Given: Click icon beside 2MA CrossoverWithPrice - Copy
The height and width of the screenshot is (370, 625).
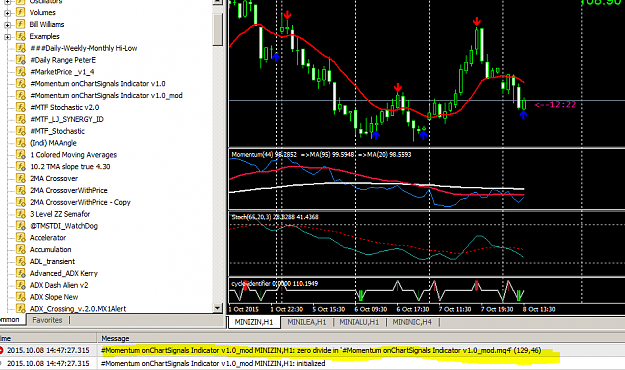Looking at the screenshot, I should [x=21, y=202].
